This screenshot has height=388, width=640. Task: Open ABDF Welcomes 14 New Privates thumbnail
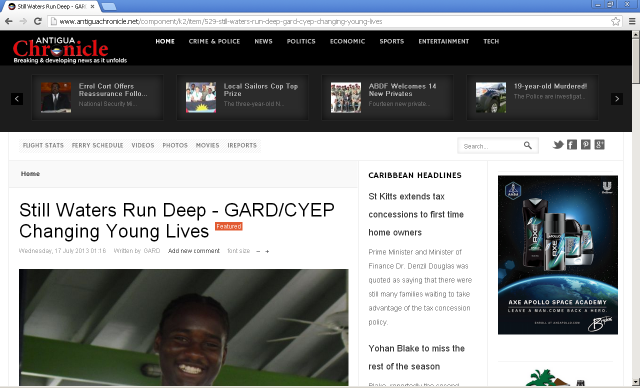coord(346,98)
